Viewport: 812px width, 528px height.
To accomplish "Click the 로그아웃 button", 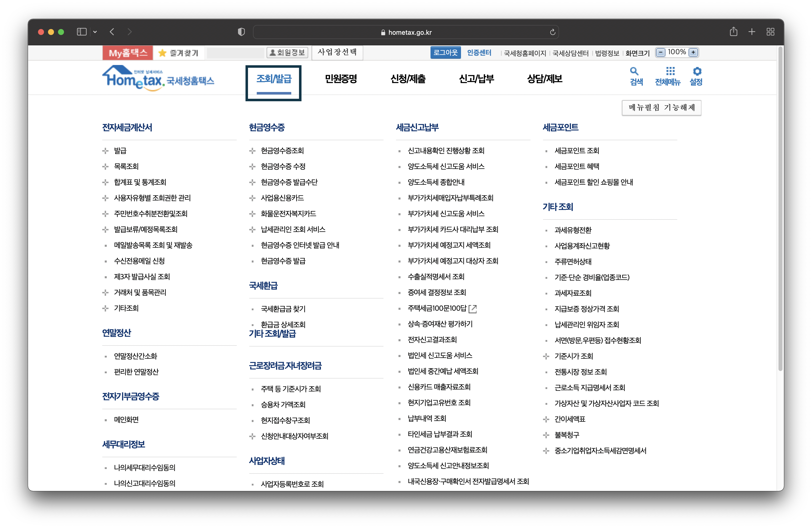I will [445, 52].
